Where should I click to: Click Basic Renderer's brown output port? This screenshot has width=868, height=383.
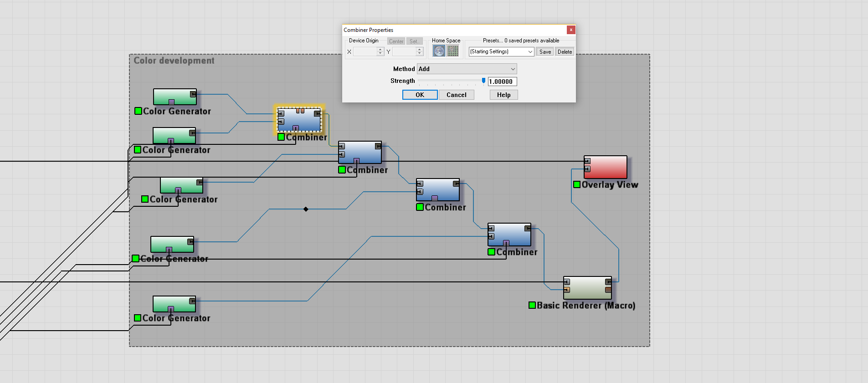tap(608, 290)
